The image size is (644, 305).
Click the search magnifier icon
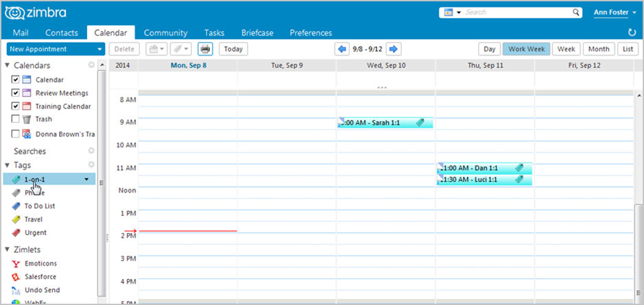pos(576,12)
